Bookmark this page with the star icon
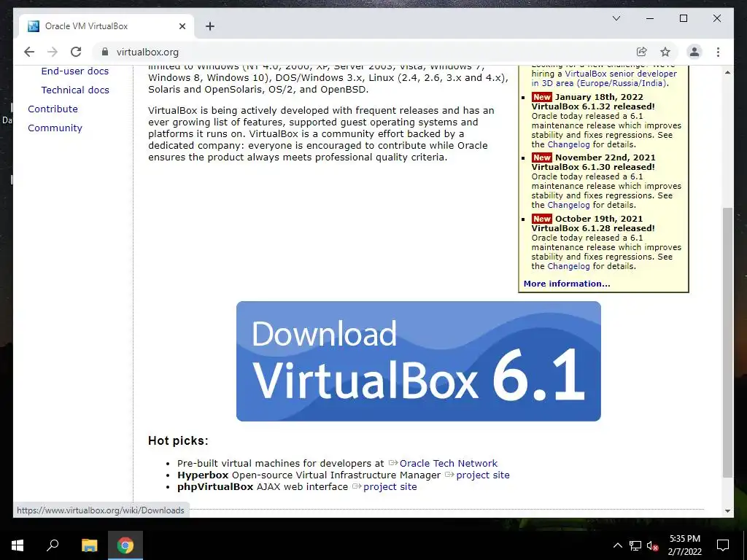 tap(665, 52)
